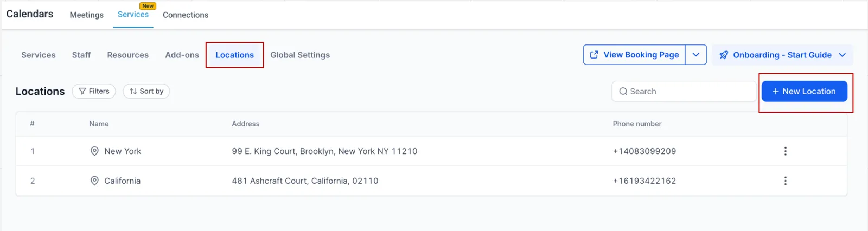Click the funnel icon in Filters
Image resolution: width=868 pixels, height=231 pixels.
(82, 92)
